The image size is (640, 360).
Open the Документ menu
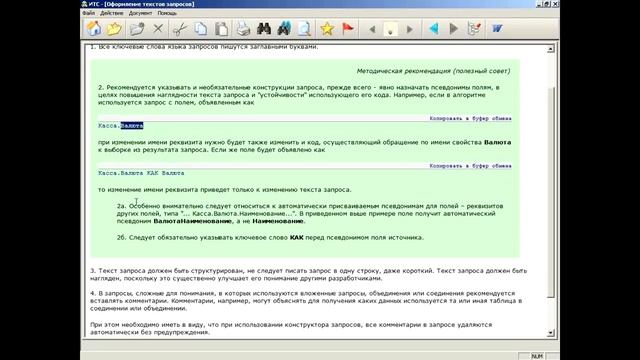[140, 13]
